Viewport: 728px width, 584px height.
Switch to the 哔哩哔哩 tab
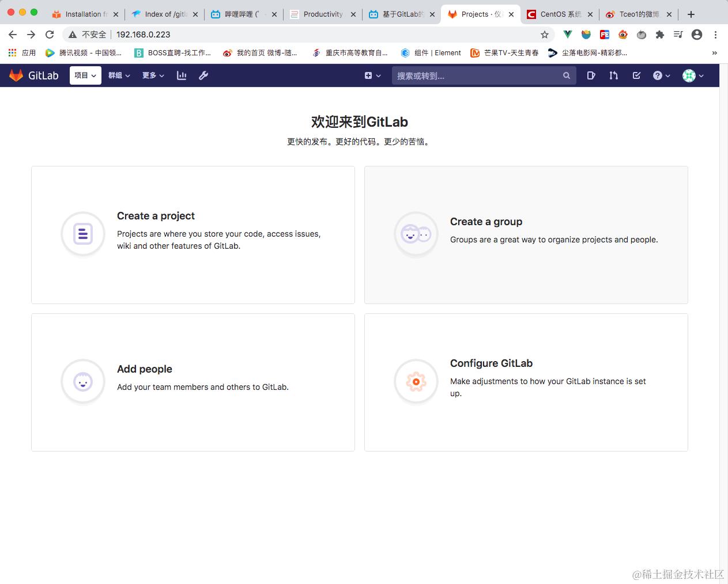(x=244, y=14)
